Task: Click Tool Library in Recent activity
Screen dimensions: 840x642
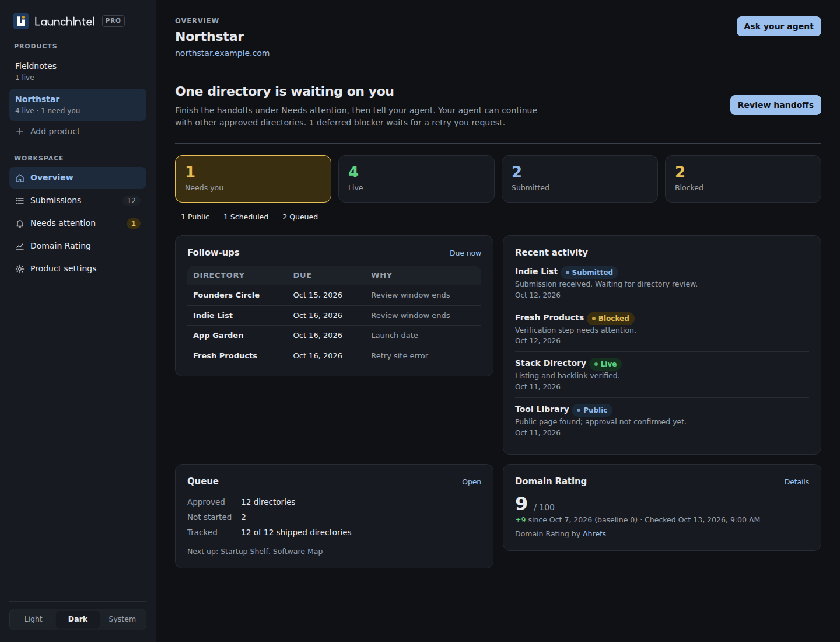Action: coord(542,409)
